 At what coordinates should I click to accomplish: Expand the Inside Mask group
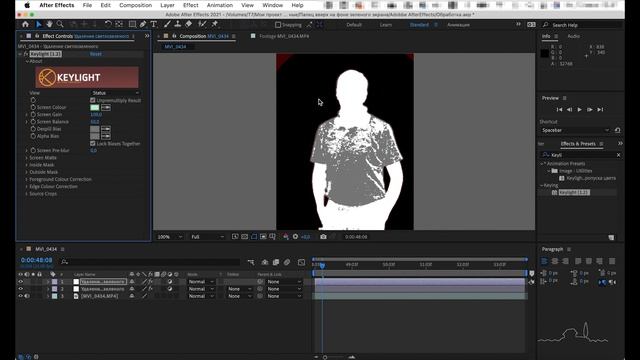[x=27, y=165]
